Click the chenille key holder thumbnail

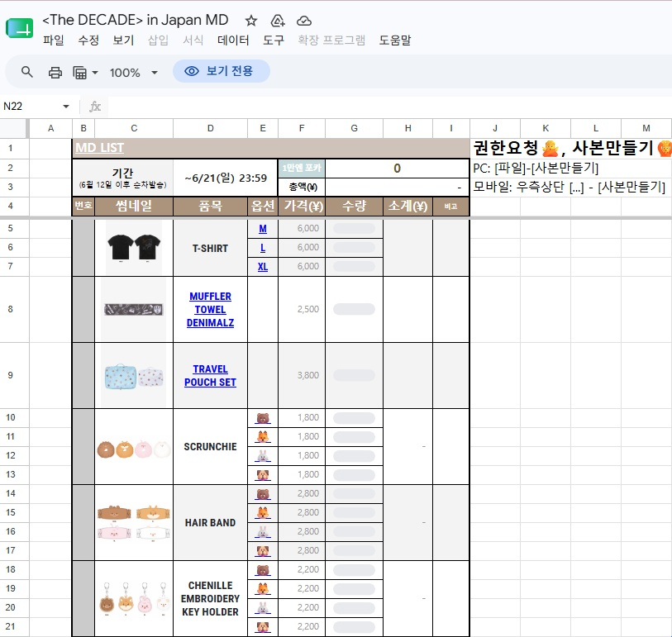134,598
